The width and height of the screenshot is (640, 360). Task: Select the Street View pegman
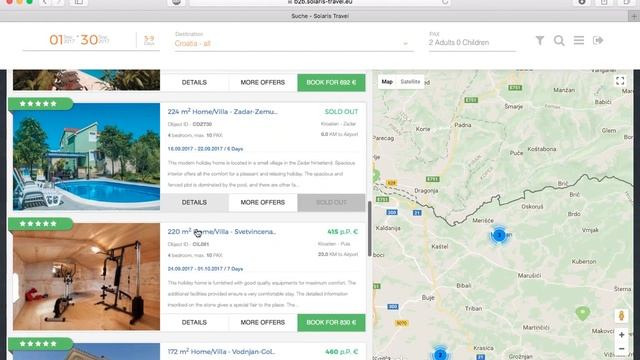(x=621, y=316)
